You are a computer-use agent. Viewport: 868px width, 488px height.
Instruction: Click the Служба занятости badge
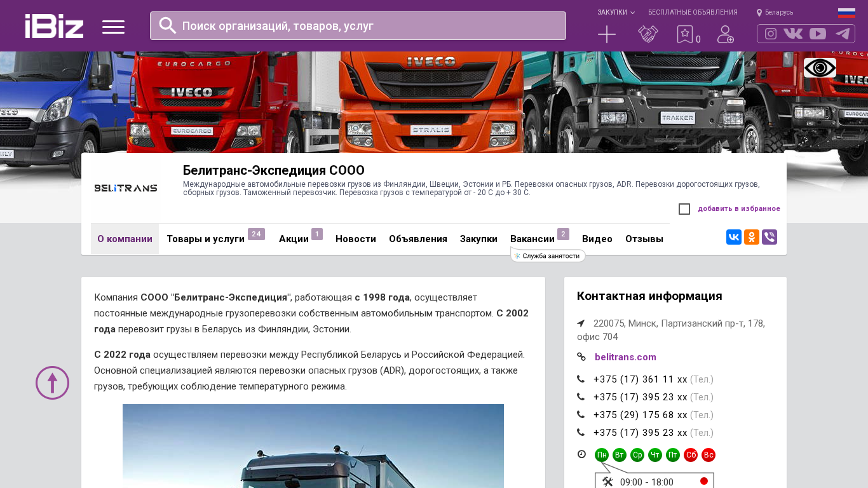pyautogui.click(x=548, y=256)
